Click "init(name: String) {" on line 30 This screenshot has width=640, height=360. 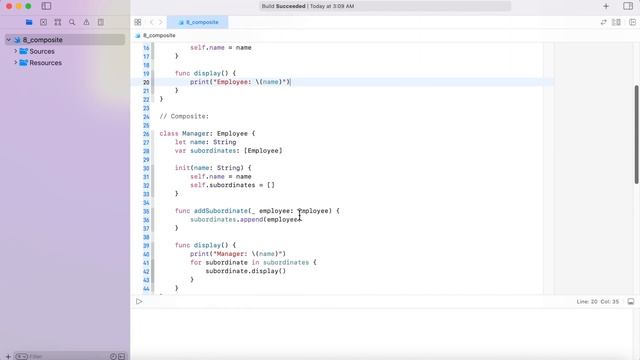pos(213,168)
